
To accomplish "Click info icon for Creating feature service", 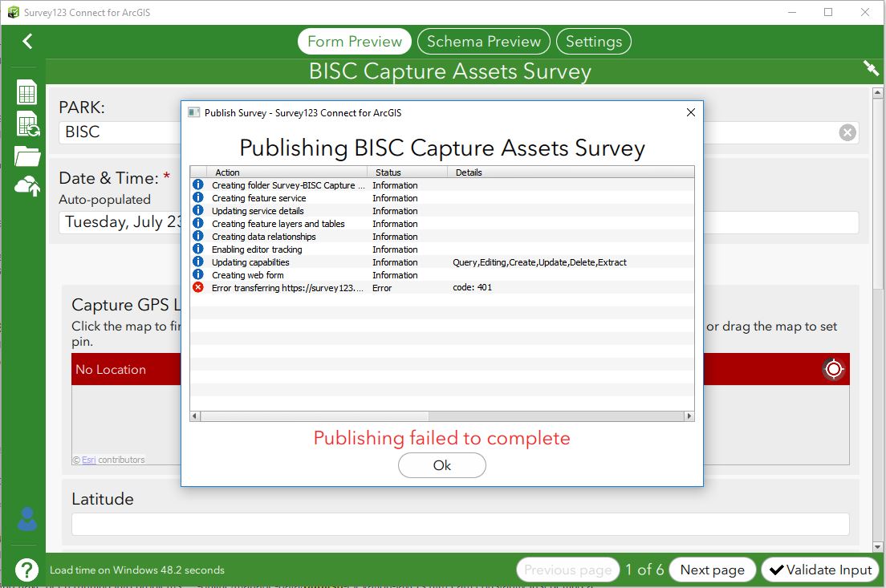I will click(197, 197).
